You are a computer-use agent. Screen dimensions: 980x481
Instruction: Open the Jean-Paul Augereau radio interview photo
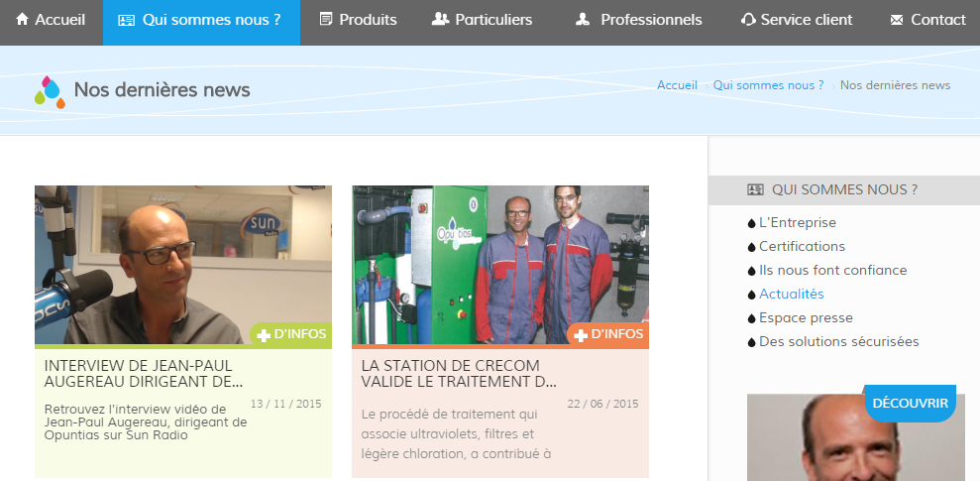pyautogui.click(x=183, y=265)
